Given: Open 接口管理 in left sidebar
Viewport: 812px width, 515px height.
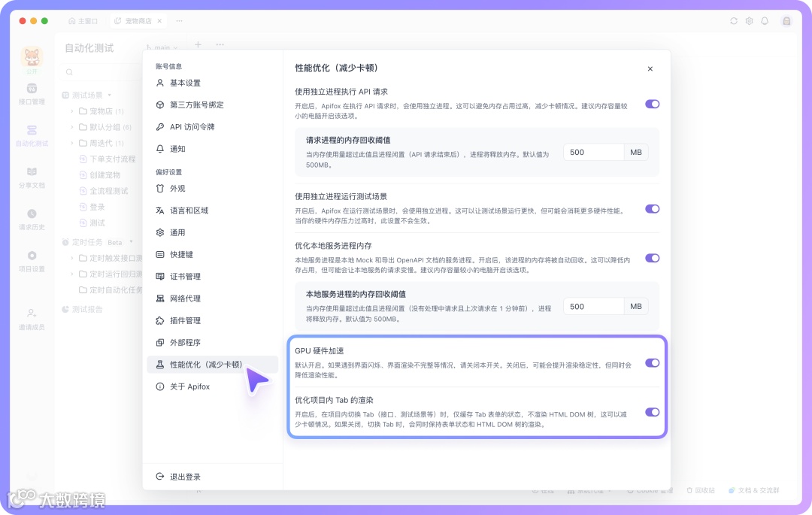Looking at the screenshot, I should click(32, 94).
